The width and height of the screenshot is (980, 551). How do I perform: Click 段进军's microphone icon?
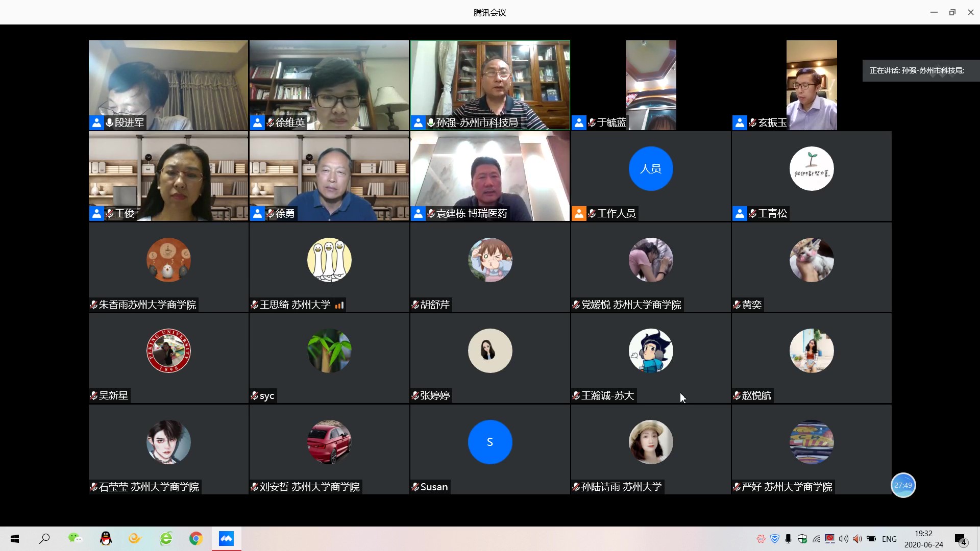(x=109, y=122)
